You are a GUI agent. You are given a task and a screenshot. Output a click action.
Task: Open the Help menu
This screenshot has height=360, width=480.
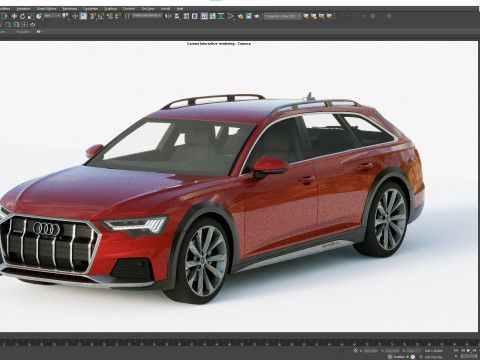click(180, 9)
